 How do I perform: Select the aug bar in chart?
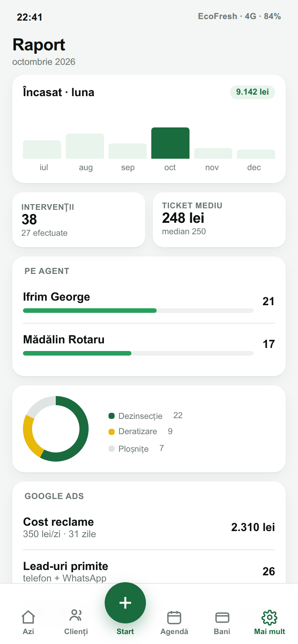click(85, 146)
